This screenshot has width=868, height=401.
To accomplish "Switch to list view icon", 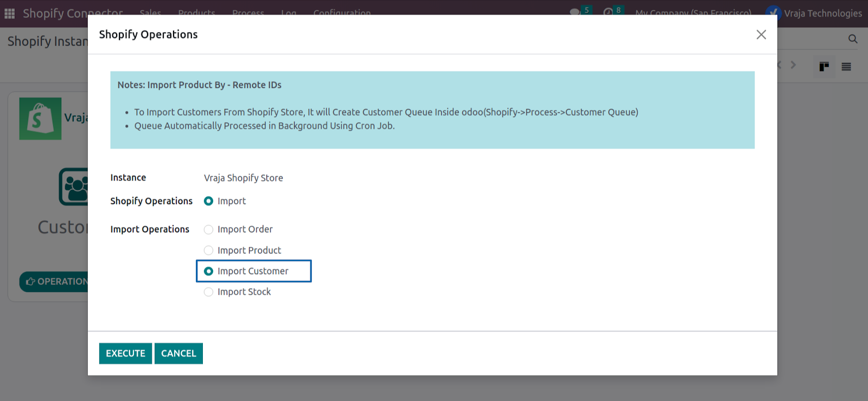I will pos(846,67).
